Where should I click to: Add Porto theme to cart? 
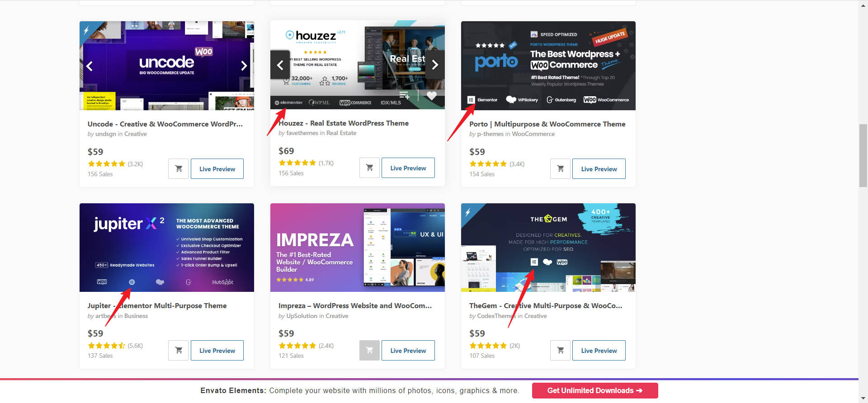(560, 169)
